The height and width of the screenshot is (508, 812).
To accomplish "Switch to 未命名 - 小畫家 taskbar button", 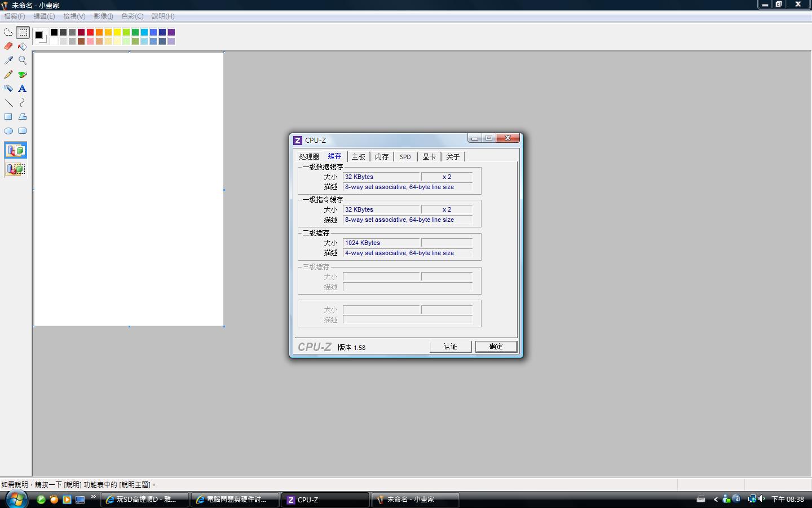I will pyautogui.click(x=416, y=500).
